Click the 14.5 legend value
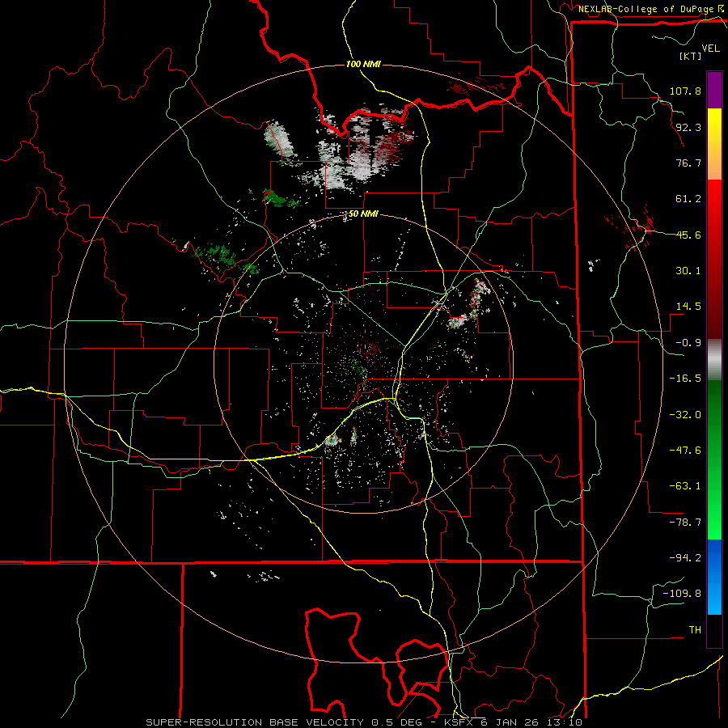This screenshot has height=728, width=728. tap(688, 307)
